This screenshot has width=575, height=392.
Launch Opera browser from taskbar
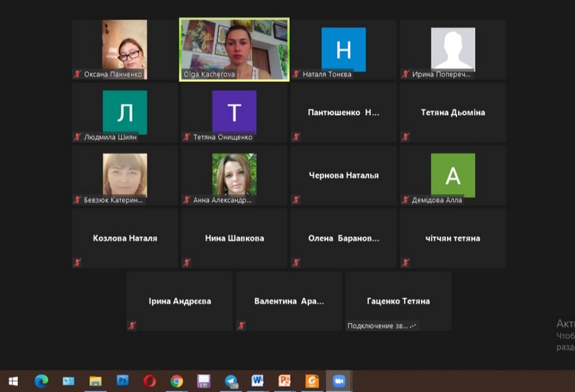[149, 381]
